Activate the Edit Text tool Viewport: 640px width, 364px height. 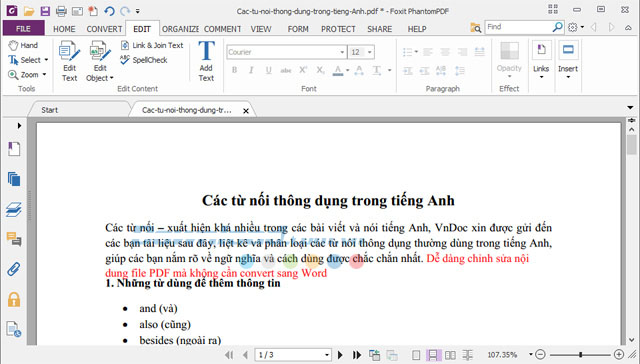tap(69, 61)
